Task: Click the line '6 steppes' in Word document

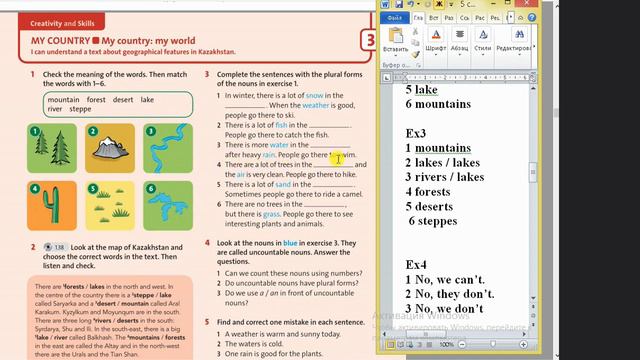Action: (433, 221)
